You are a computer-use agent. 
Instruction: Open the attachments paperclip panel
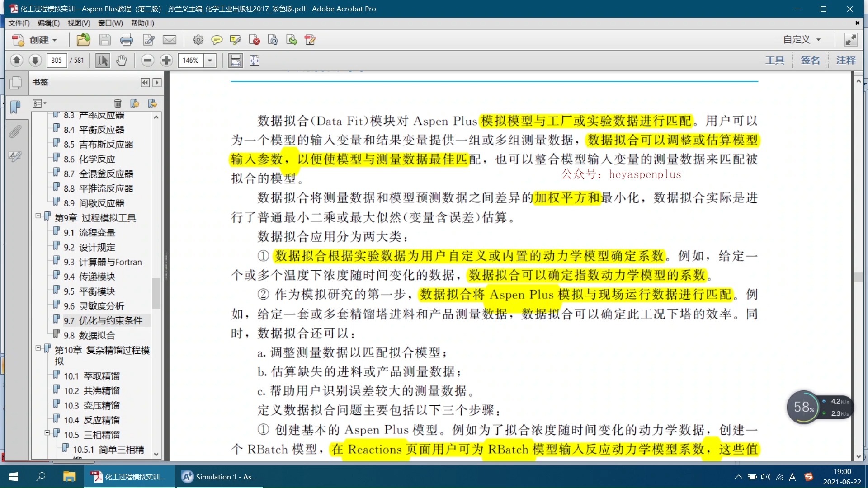[x=15, y=131]
